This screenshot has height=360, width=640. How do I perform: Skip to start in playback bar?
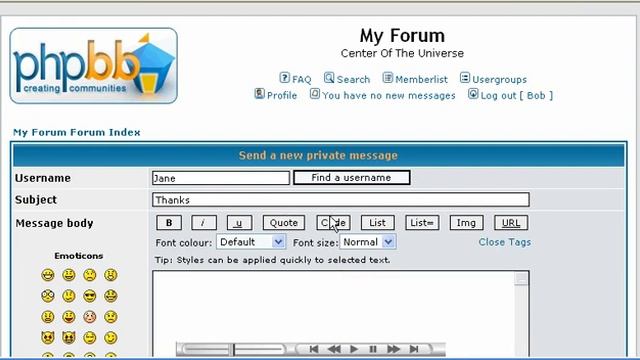pyautogui.click(x=313, y=349)
